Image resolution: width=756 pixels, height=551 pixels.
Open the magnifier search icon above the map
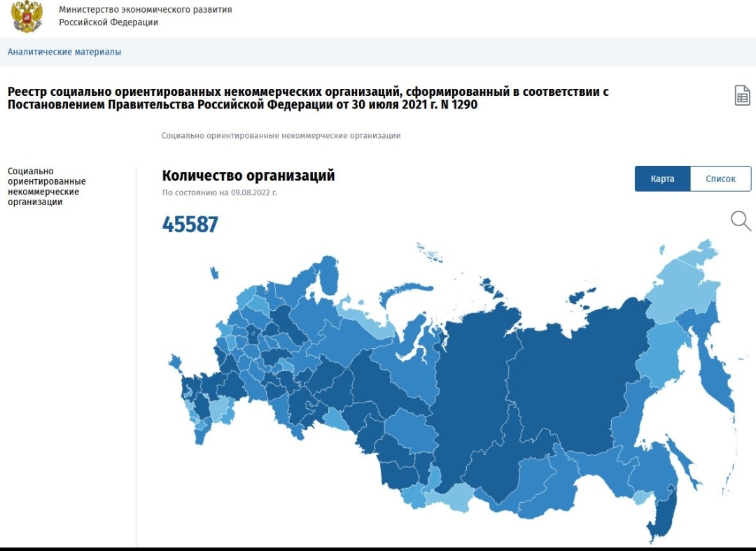pos(741,221)
